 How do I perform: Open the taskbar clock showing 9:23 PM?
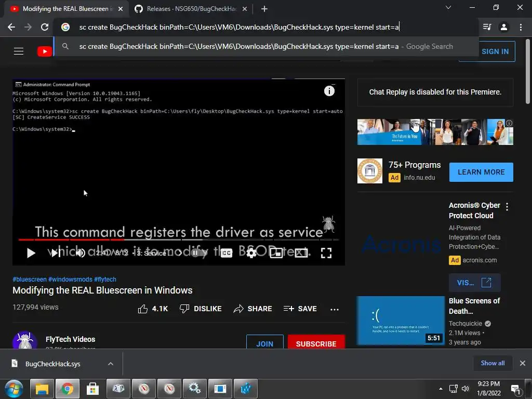tap(488, 389)
